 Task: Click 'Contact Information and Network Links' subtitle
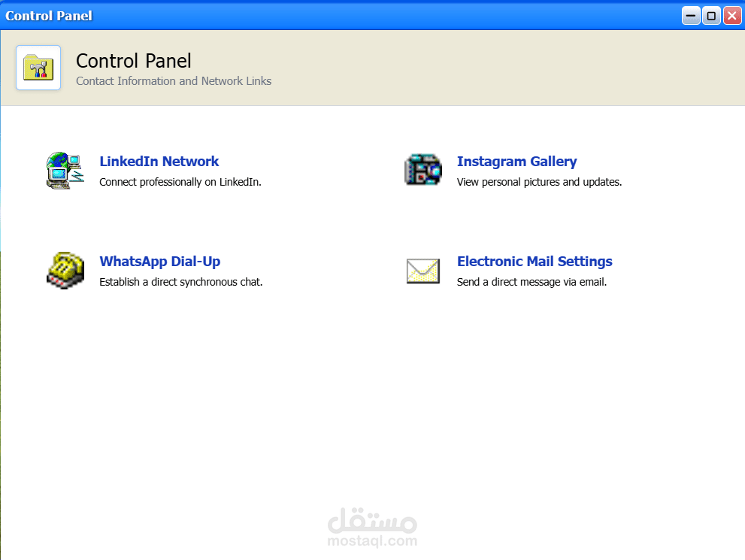[174, 81]
